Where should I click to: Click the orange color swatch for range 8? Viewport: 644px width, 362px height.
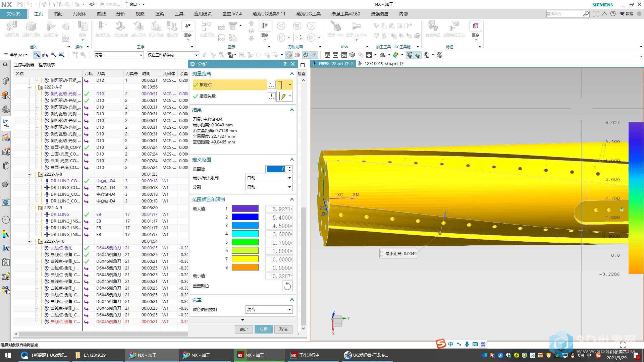[245, 267]
